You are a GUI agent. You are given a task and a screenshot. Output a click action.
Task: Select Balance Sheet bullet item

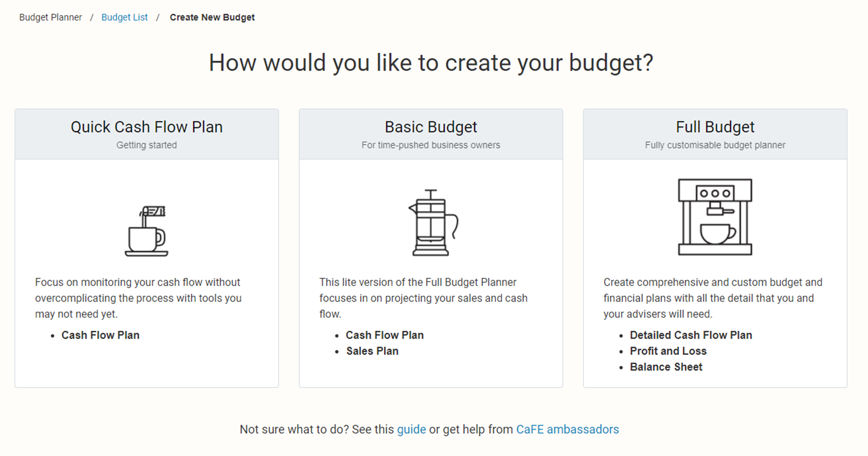tap(666, 367)
